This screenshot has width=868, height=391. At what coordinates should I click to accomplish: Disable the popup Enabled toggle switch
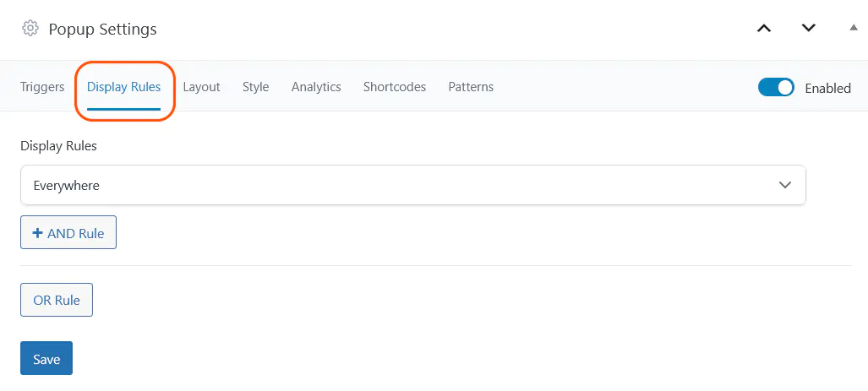[x=776, y=87]
